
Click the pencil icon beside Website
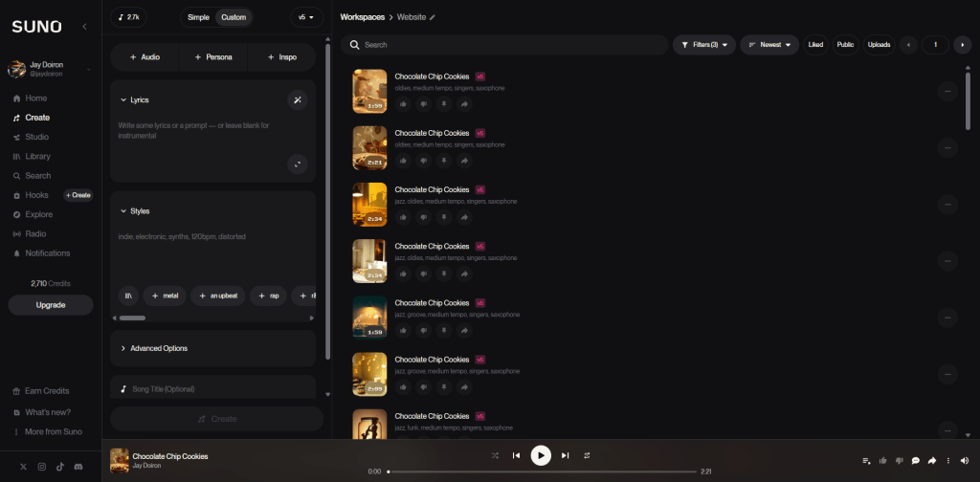tap(433, 17)
